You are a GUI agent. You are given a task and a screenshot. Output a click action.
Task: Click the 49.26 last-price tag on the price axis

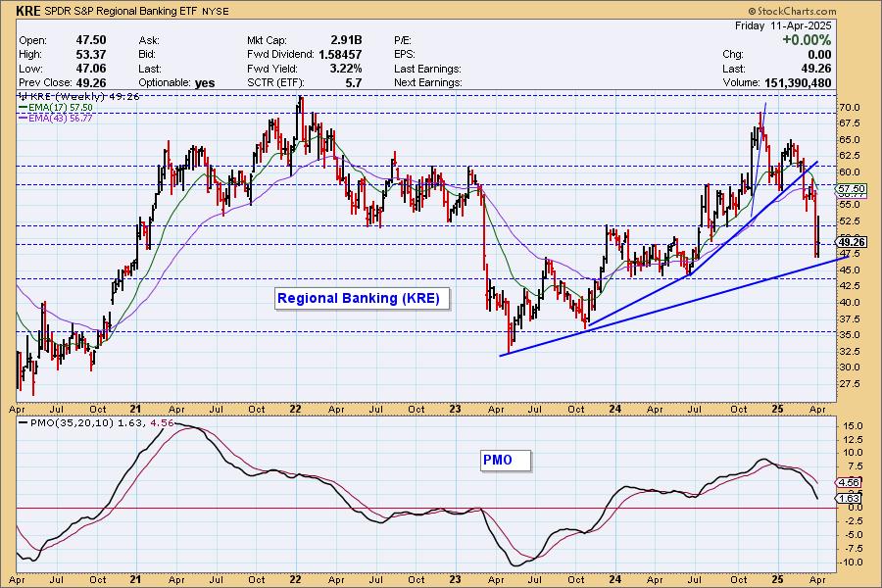pyautogui.click(x=851, y=242)
